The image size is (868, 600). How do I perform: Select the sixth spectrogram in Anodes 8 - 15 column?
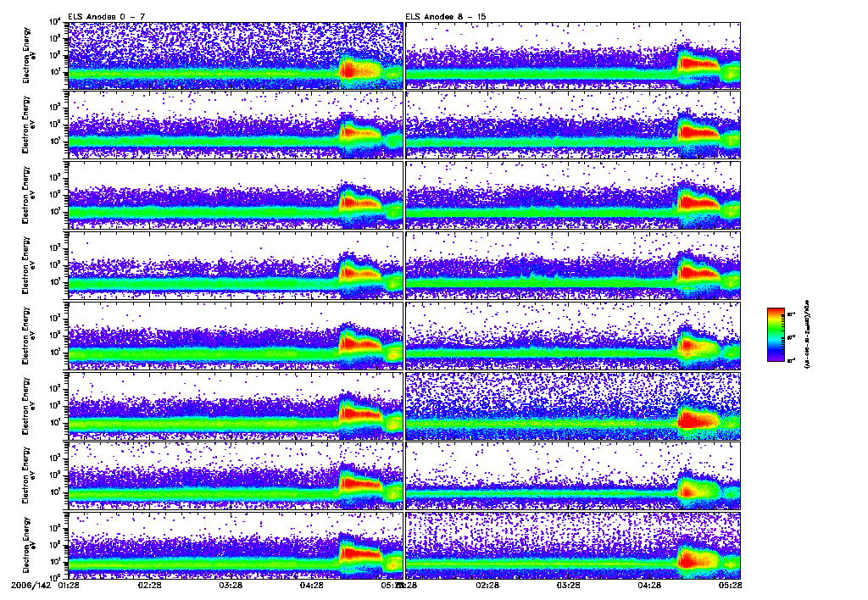coord(573,406)
